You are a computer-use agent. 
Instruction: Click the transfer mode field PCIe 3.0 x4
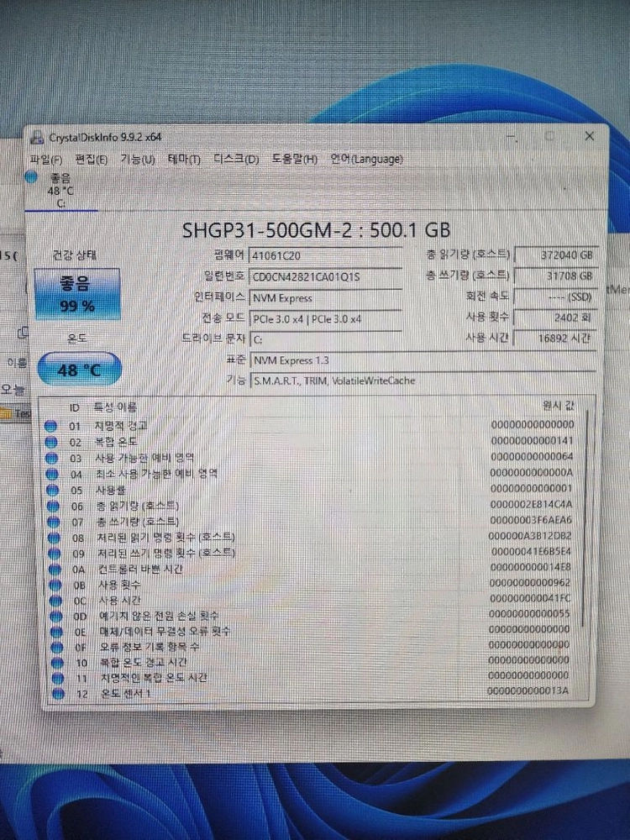[x=325, y=318]
